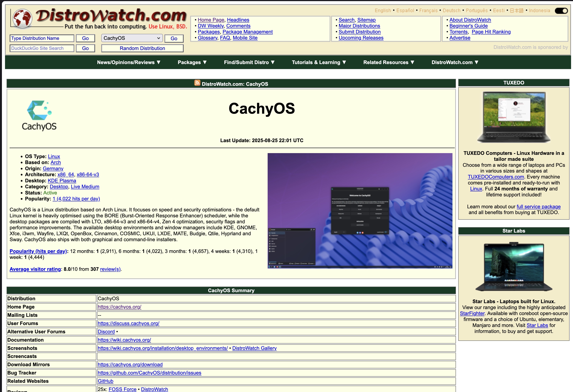Viewport: 573px width, 392px height.
Task: Open the Submit Distribution link
Action: pyautogui.click(x=359, y=32)
